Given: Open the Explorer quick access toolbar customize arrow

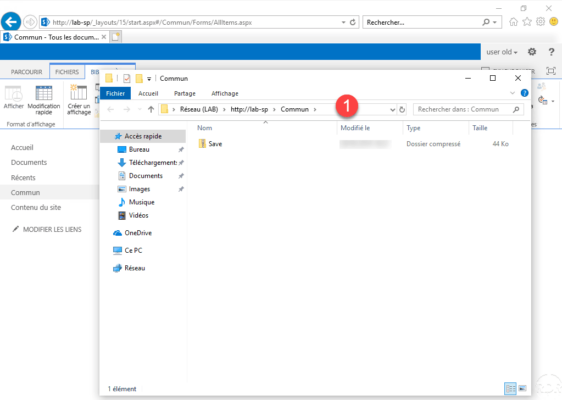Looking at the screenshot, I should [x=149, y=79].
